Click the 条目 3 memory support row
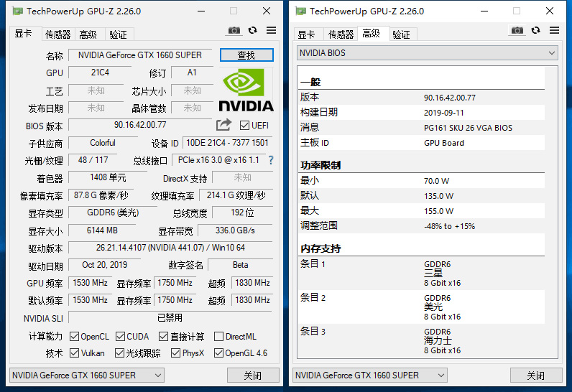Screen dimensions: 572x392 [x=421, y=341]
